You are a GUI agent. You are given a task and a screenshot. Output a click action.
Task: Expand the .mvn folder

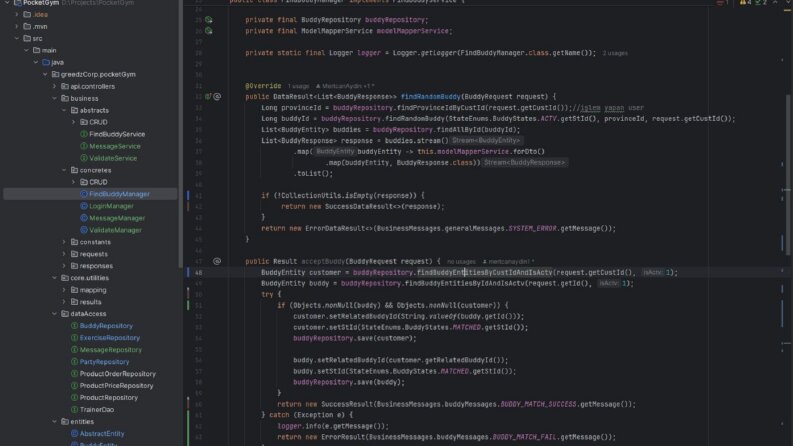[x=17, y=26]
